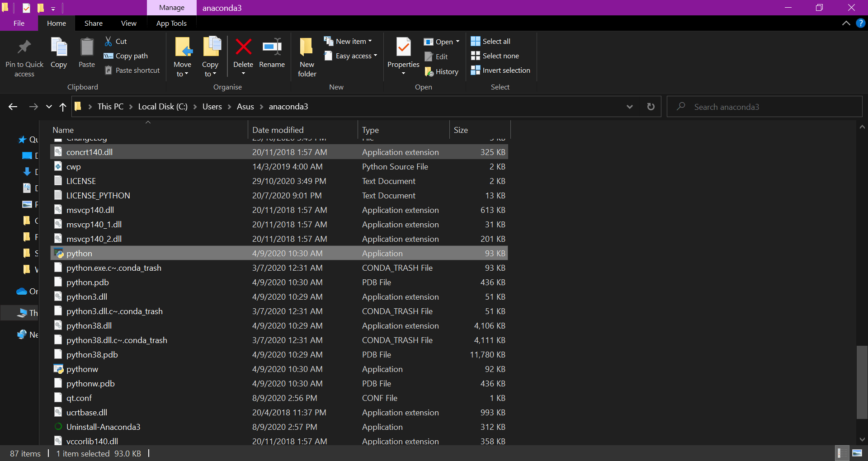Select python.exe.c~.conda_trash file
The image size is (868, 461).
(279, 268)
